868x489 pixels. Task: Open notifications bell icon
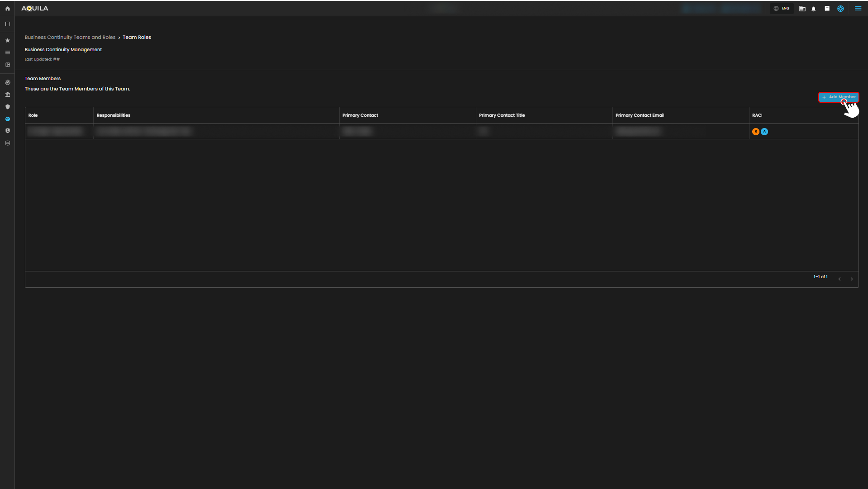[814, 9]
